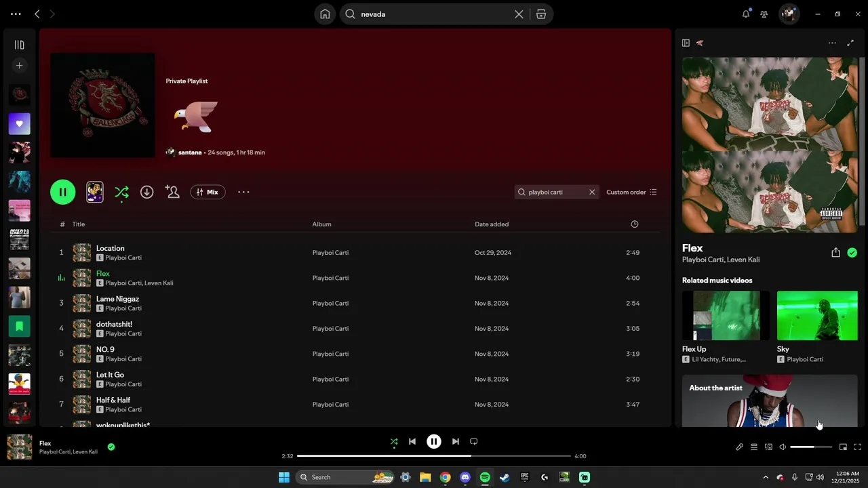Open lyrics microphone icon
Viewport: 868px width, 488px height.
[x=739, y=447]
